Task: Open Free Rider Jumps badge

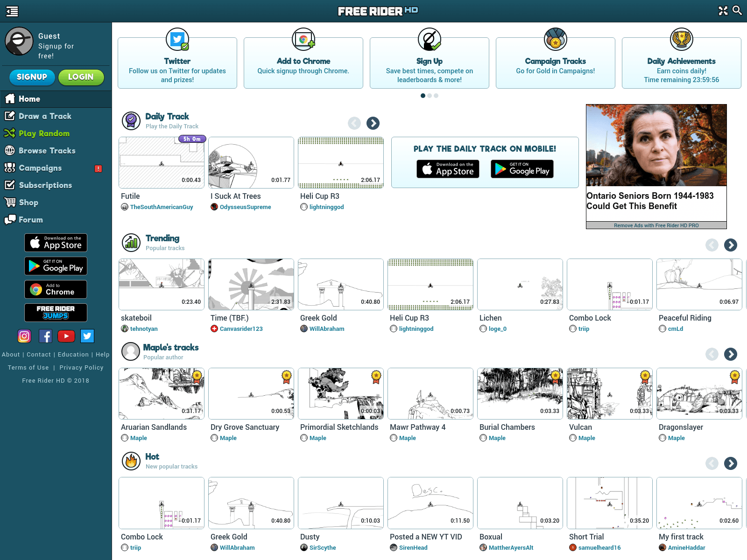Action: [56, 313]
